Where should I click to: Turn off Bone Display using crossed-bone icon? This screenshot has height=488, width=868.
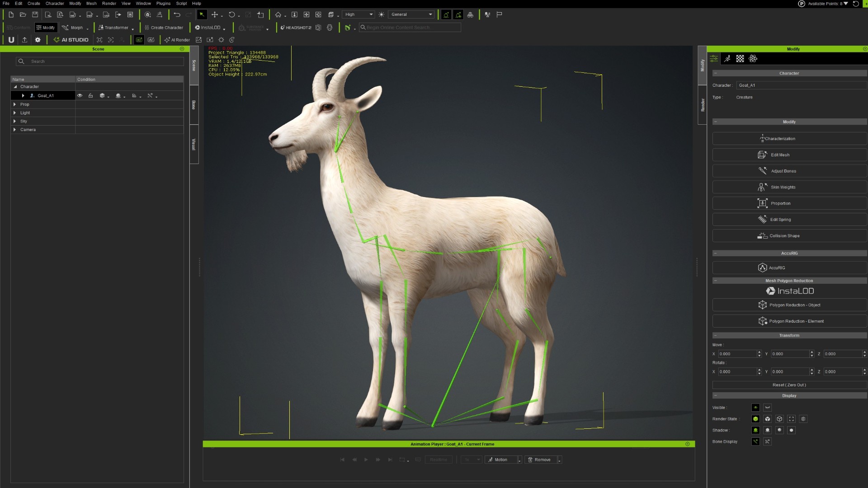click(x=767, y=441)
